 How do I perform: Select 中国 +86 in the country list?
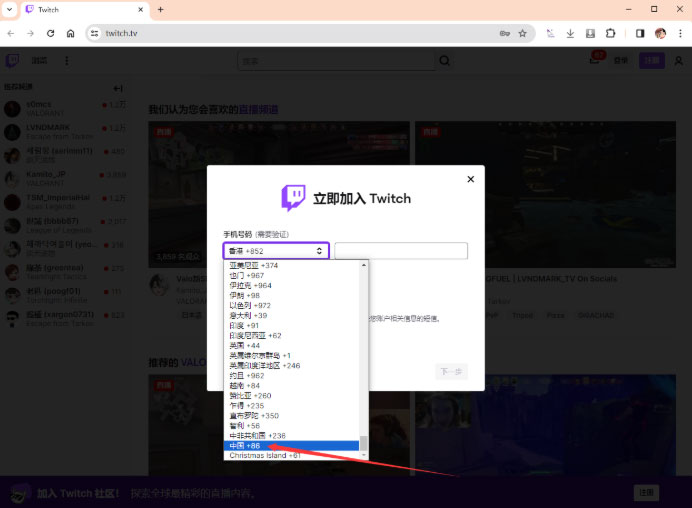(x=291, y=446)
